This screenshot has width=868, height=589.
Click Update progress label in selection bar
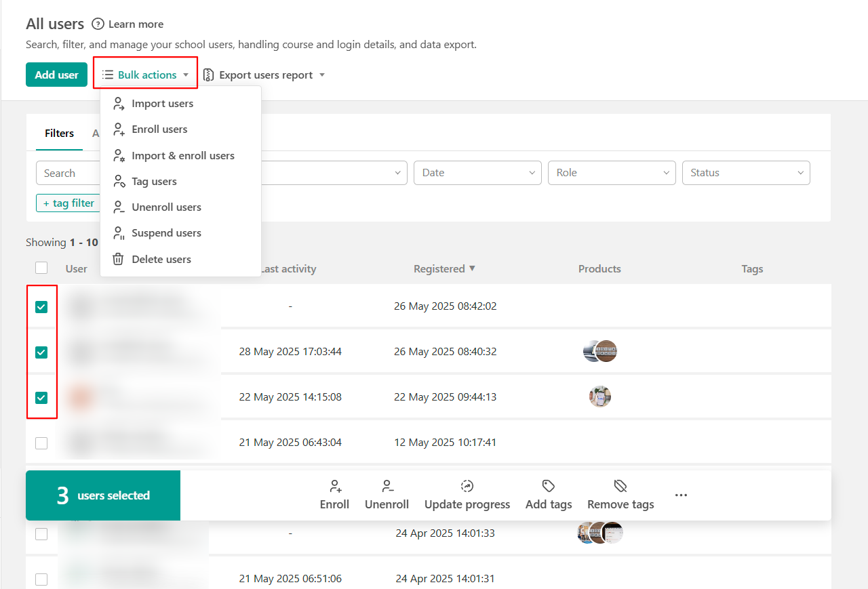(x=467, y=504)
